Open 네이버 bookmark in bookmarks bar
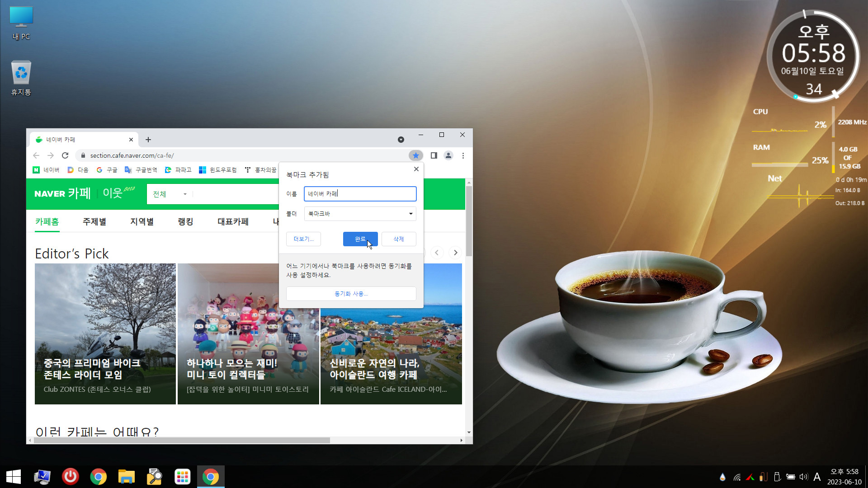Screen dimensions: 868x488 [x=46, y=170]
